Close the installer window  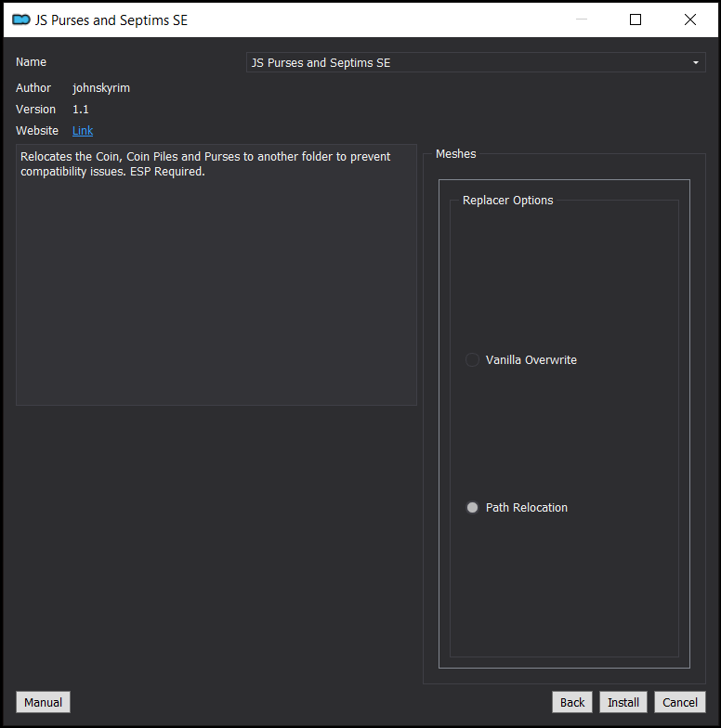(x=690, y=19)
